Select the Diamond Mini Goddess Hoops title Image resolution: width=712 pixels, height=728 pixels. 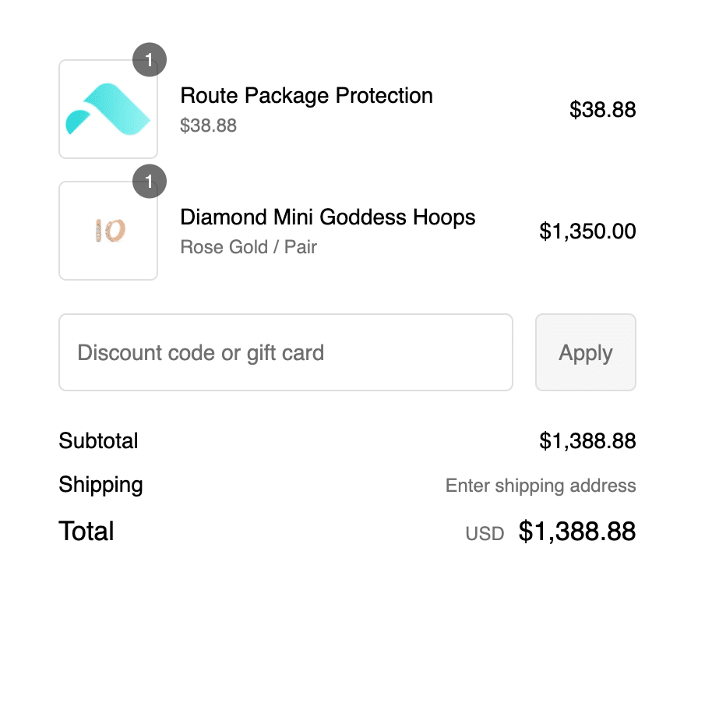point(328,217)
